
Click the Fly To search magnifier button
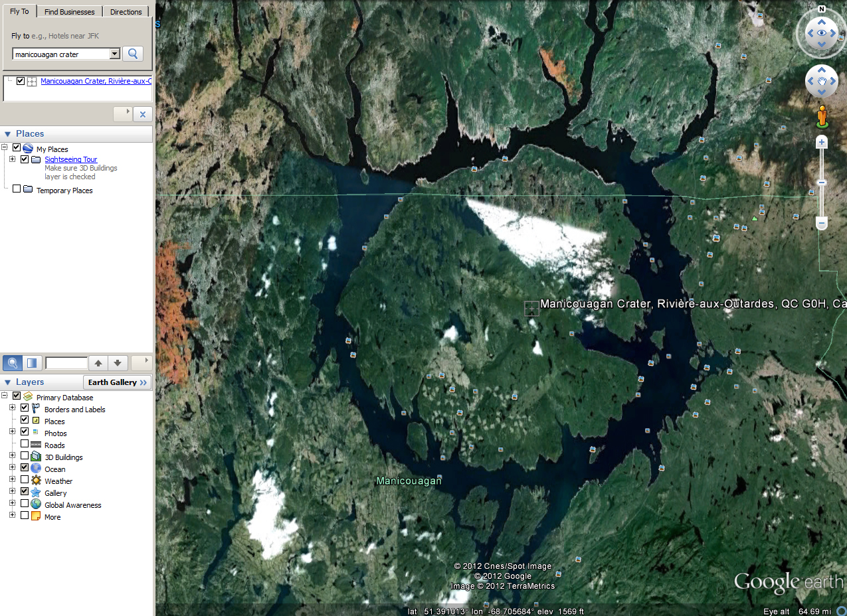(132, 54)
